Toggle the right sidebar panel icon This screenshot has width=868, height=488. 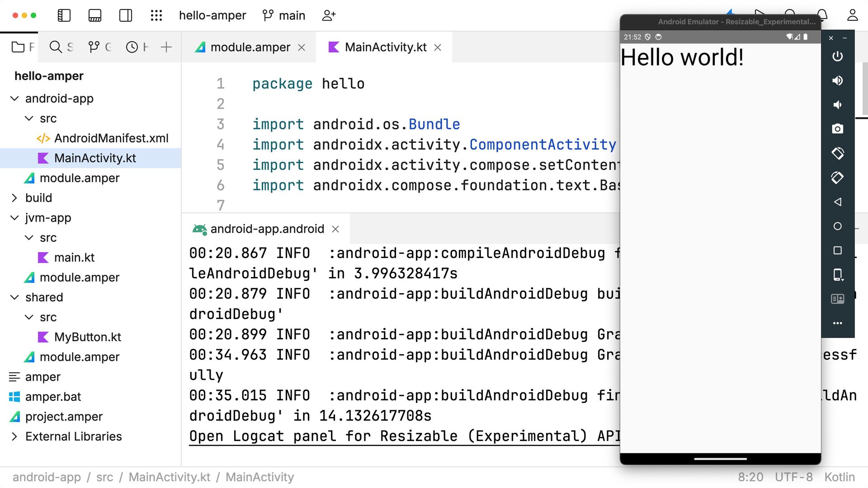coord(126,15)
